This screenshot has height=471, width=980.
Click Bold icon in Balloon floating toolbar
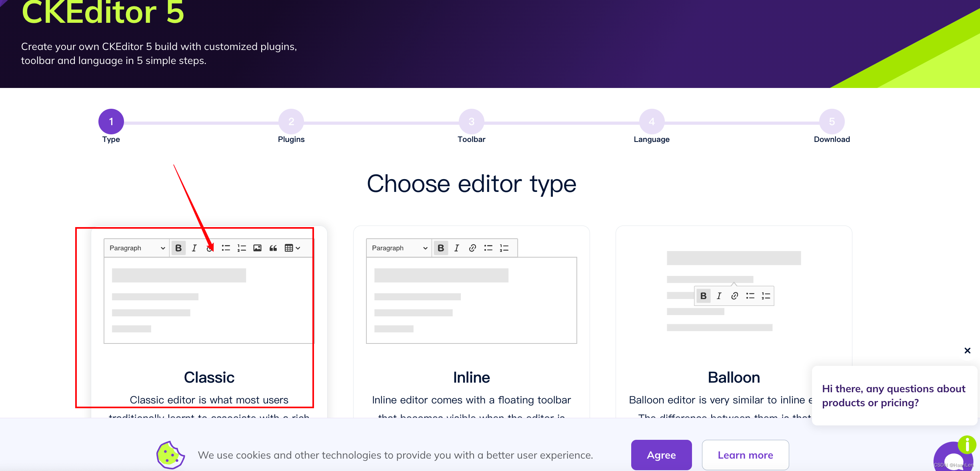[x=703, y=296]
